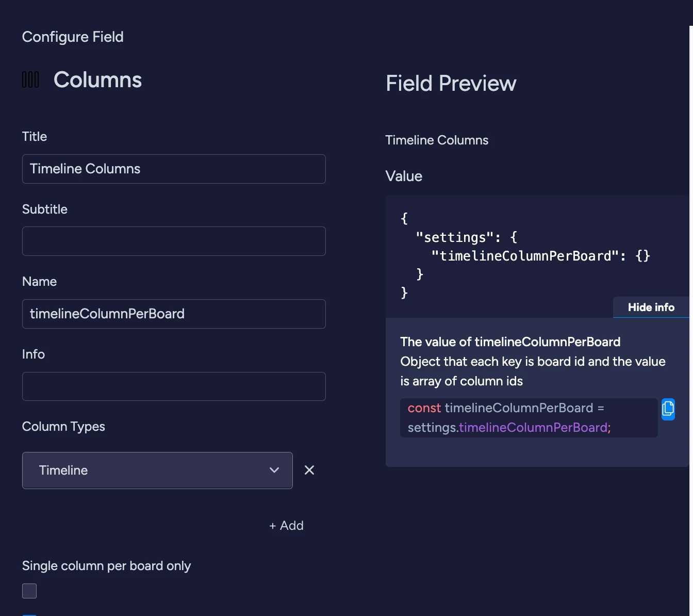The height and width of the screenshot is (616, 693).
Task: Click the Columns heading text
Action: point(97,80)
